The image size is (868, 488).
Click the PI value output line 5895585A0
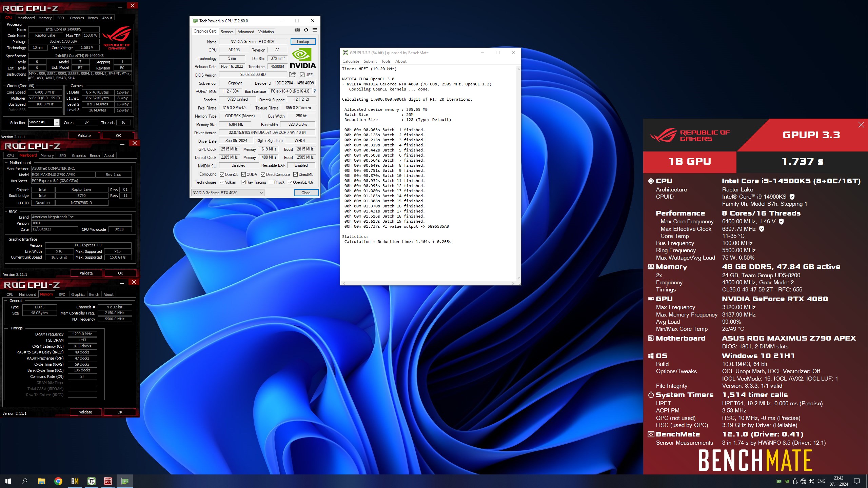coord(396,226)
